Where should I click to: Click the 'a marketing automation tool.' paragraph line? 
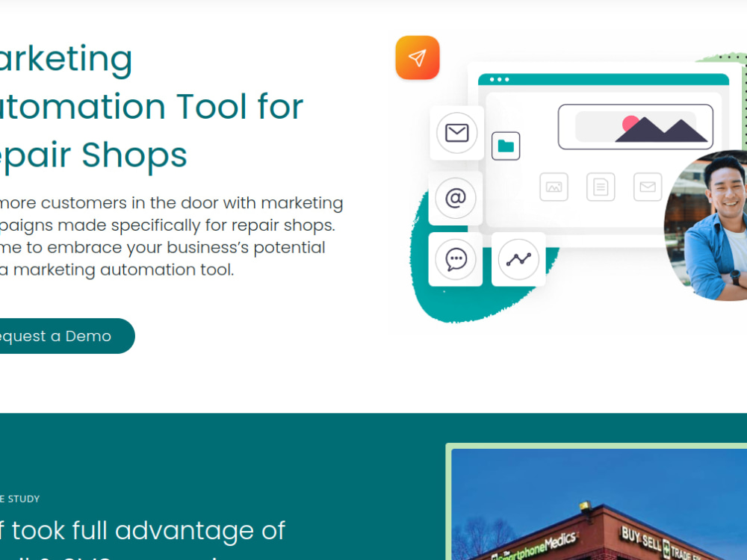pyautogui.click(x=117, y=270)
